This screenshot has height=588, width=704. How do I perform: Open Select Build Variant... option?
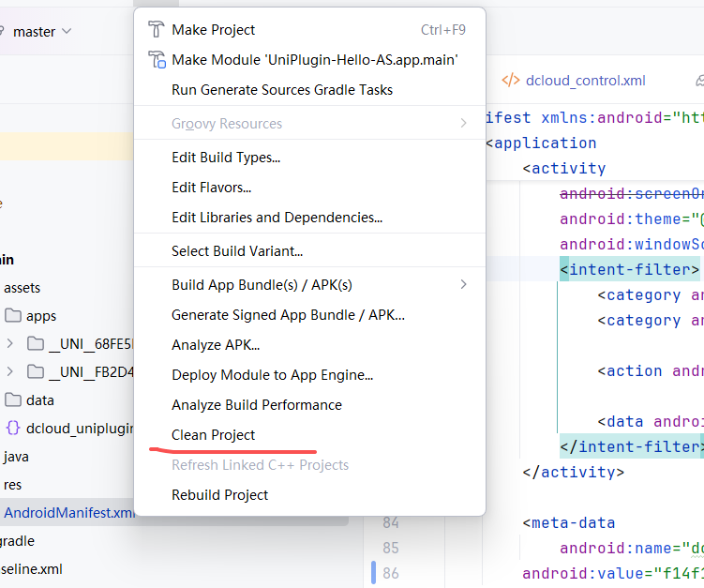pyautogui.click(x=237, y=251)
